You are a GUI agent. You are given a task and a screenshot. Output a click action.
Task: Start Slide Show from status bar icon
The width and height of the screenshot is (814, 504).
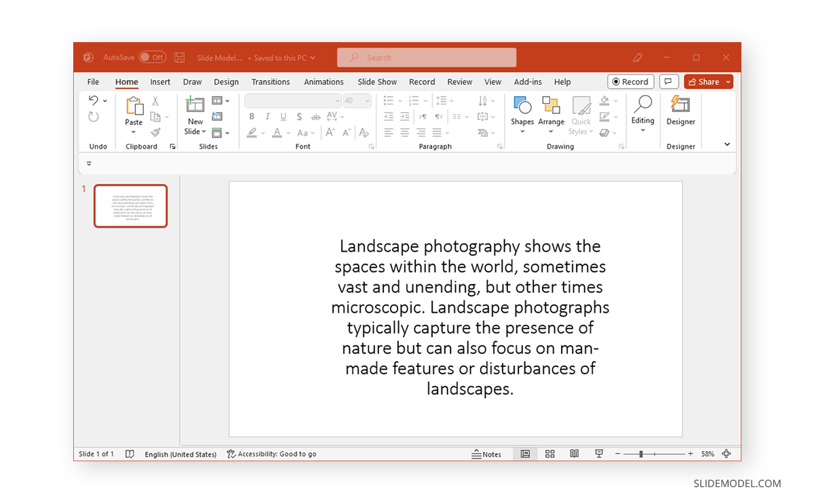(x=599, y=454)
